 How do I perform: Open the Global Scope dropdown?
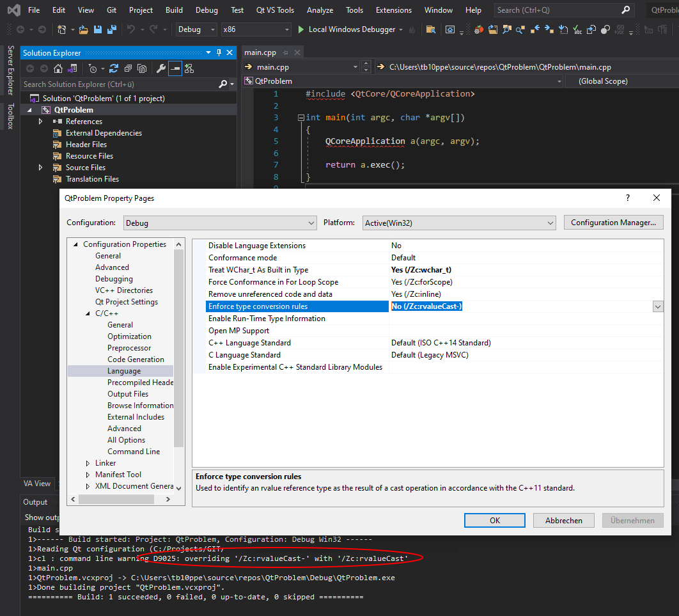(x=622, y=81)
